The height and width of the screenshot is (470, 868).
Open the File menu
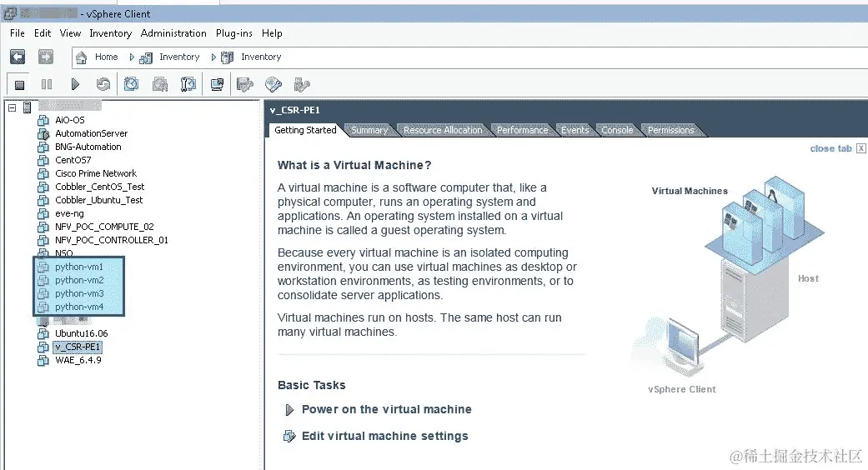click(x=18, y=33)
